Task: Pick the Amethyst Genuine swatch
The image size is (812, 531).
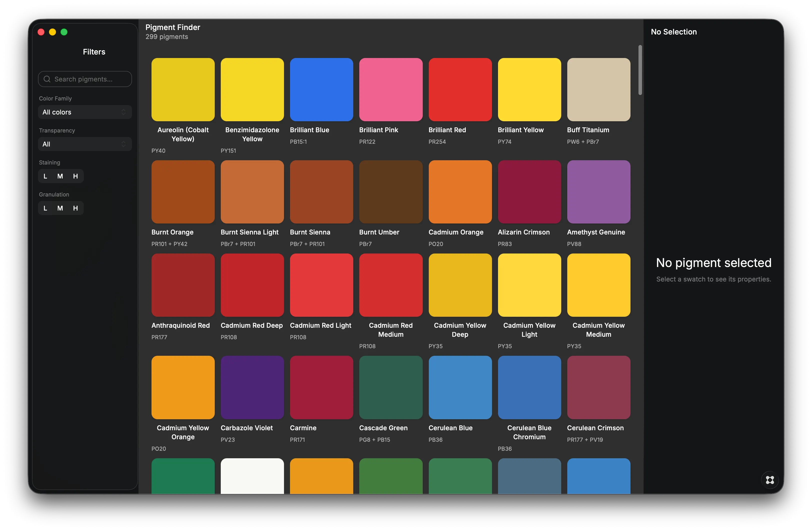Action: coord(598,192)
